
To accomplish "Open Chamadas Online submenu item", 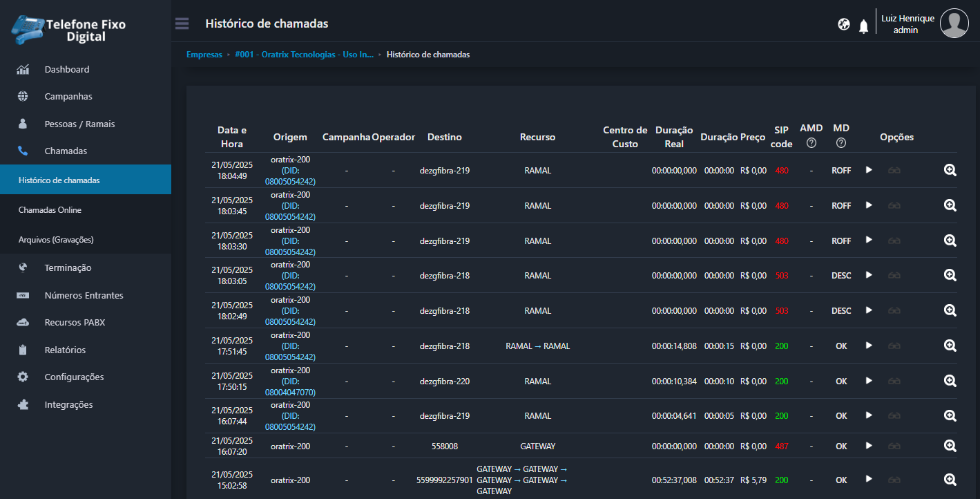I will click(50, 209).
